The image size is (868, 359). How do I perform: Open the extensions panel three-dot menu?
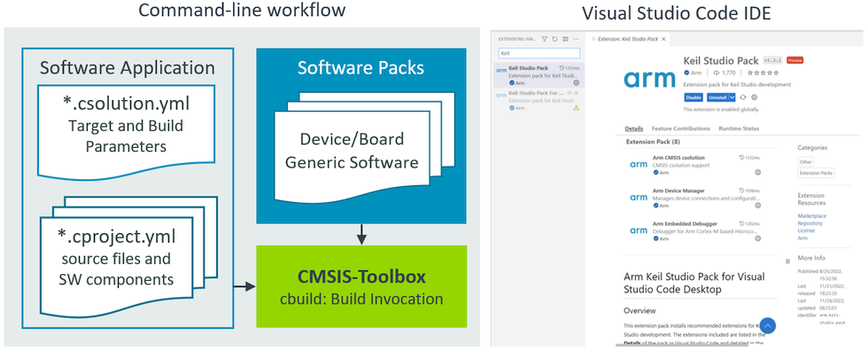[575, 39]
